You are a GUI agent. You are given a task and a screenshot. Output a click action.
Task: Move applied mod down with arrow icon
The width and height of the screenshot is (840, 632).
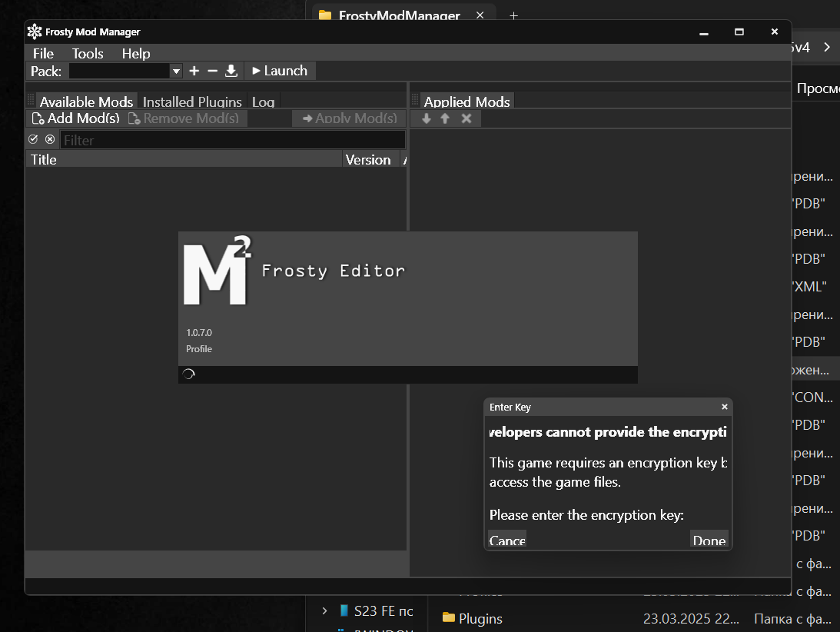pos(427,118)
